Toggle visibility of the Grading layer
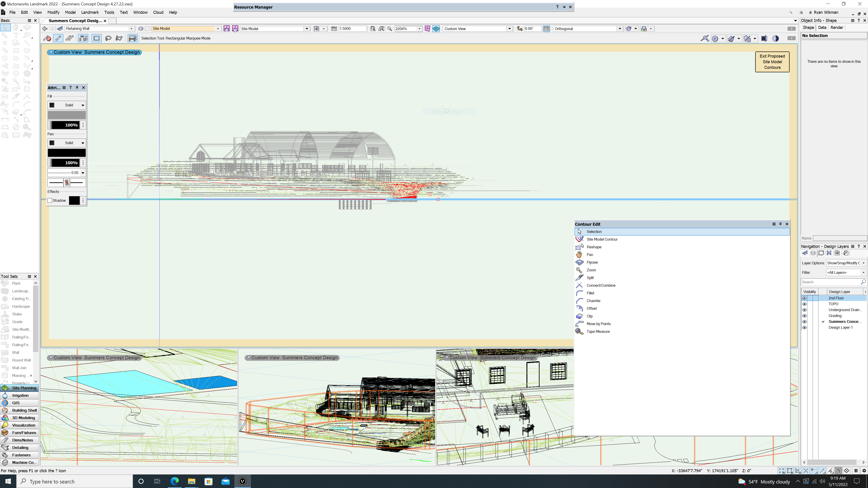868x488 pixels. click(805, 316)
